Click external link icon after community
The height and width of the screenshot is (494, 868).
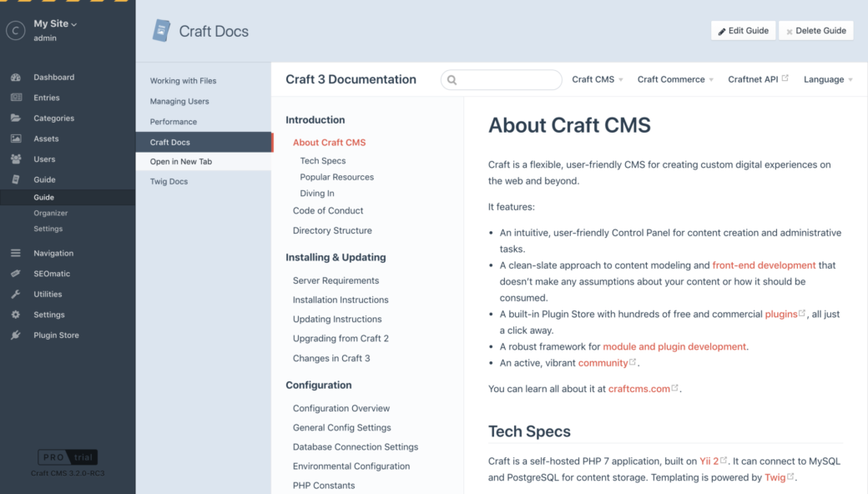pos(633,362)
